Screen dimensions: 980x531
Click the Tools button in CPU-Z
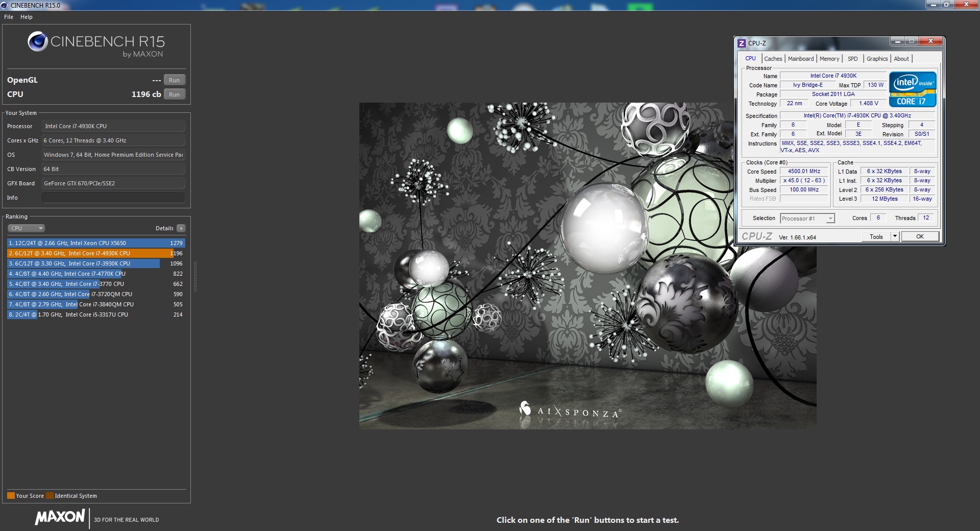(876, 236)
